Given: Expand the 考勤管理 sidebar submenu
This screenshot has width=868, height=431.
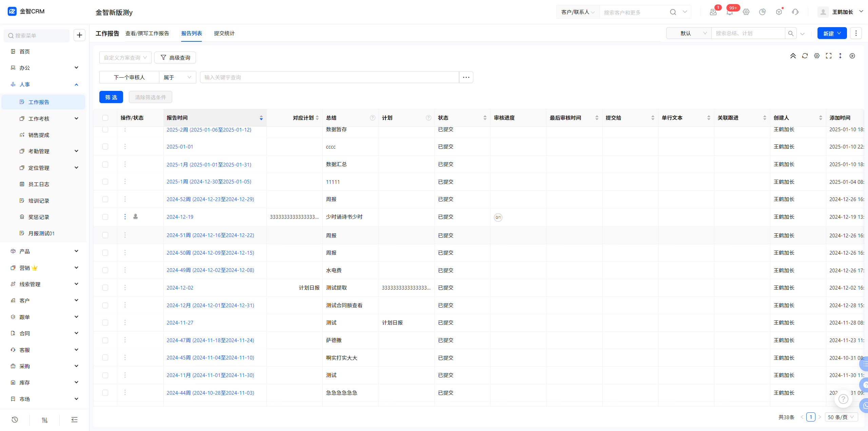Looking at the screenshot, I should pos(76,151).
